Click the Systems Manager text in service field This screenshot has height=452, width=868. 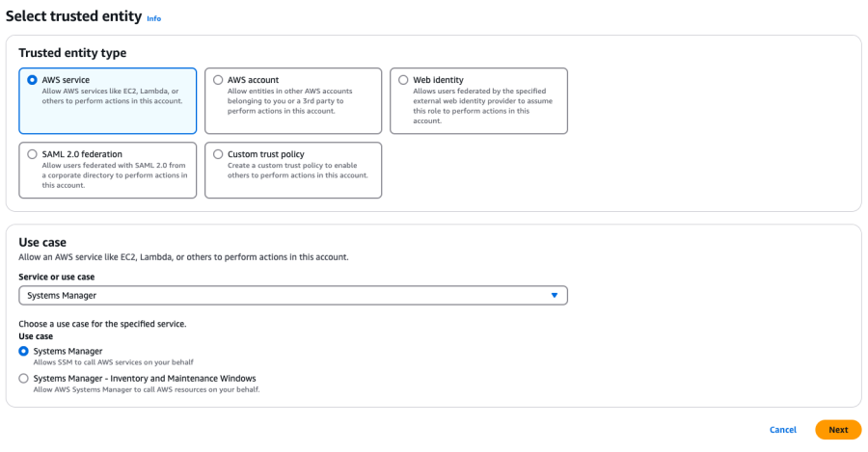62,295
